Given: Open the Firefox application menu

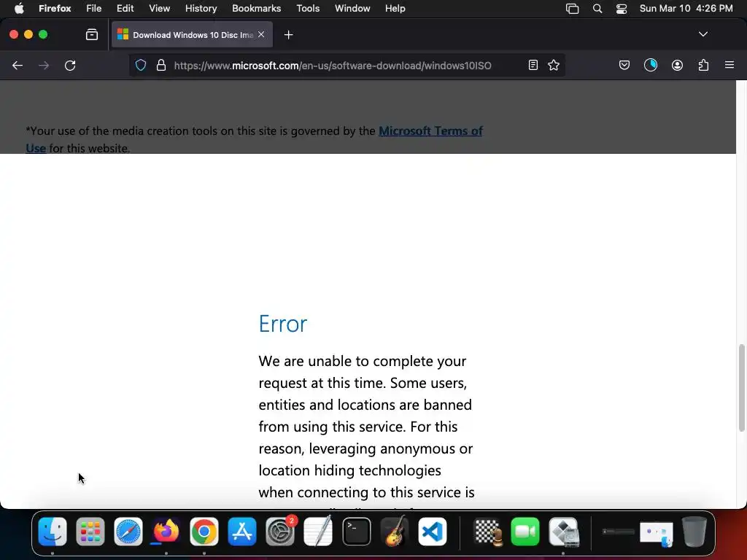Looking at the screenshot, I should 55,9.
